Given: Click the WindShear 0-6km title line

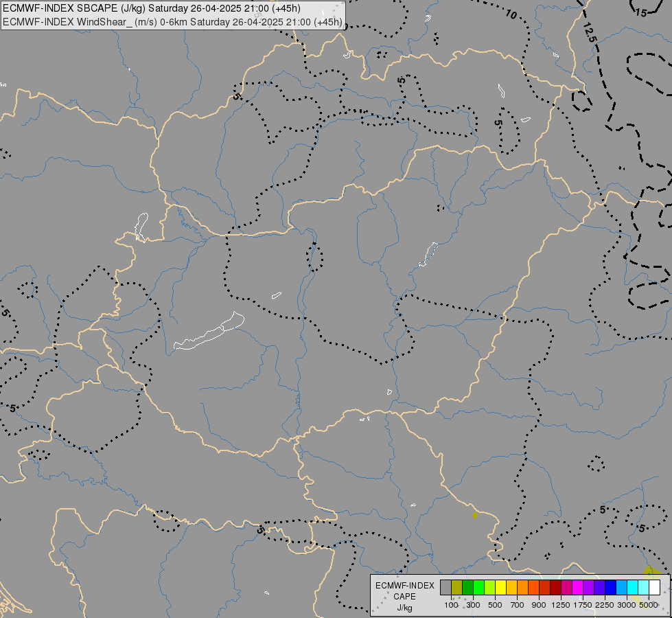Looking at the screenshot, I should (x=172, y=22).
